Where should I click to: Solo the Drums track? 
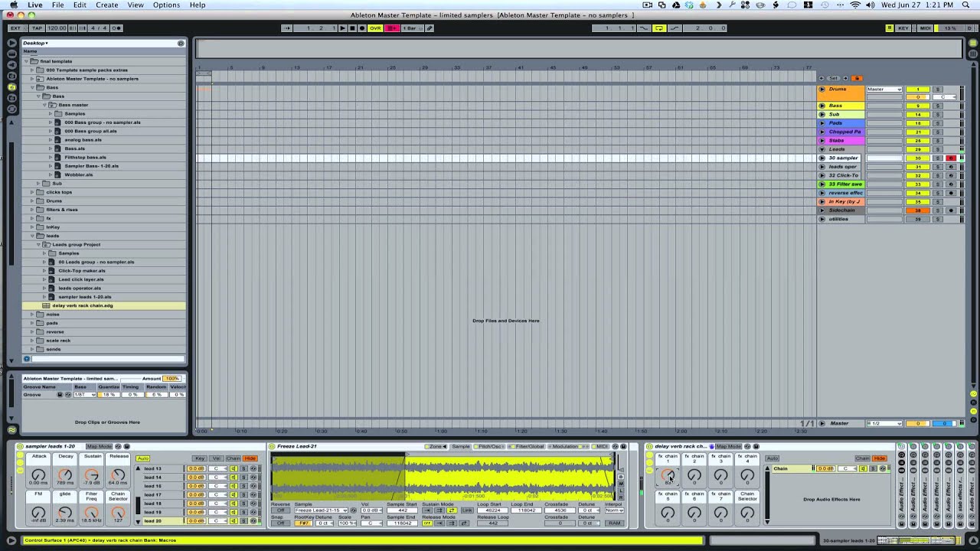tap(937, 90)
